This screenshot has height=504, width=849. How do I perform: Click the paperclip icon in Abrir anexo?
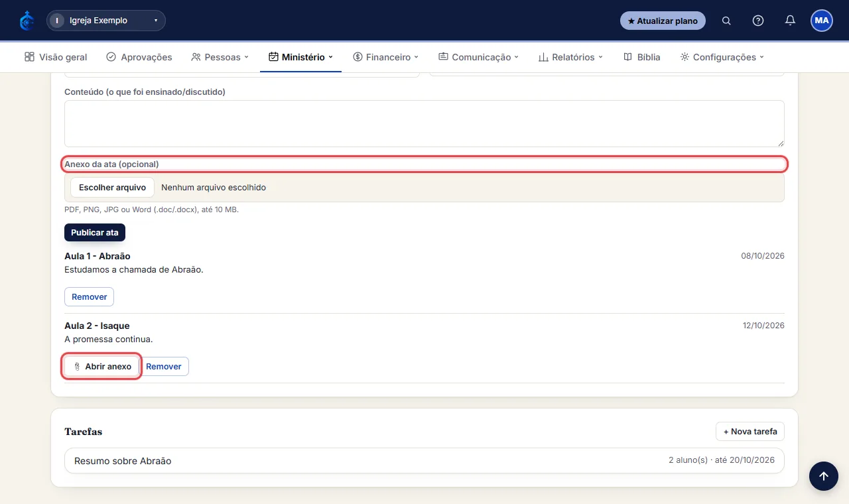pos(77,367)
